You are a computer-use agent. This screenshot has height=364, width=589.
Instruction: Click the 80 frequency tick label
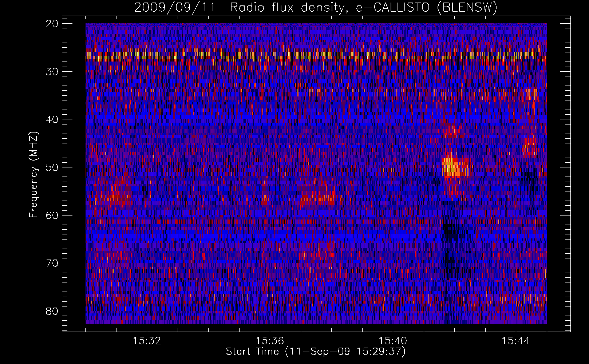point(52,311)
